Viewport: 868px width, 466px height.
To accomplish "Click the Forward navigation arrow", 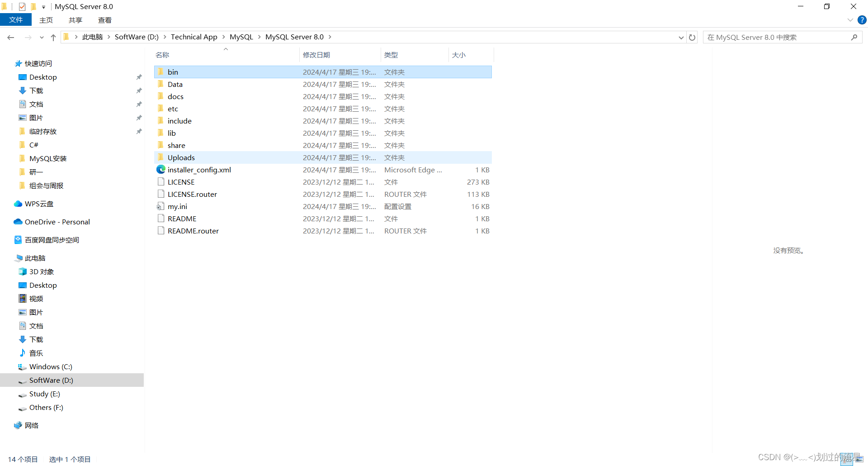I will pos(28,38).
